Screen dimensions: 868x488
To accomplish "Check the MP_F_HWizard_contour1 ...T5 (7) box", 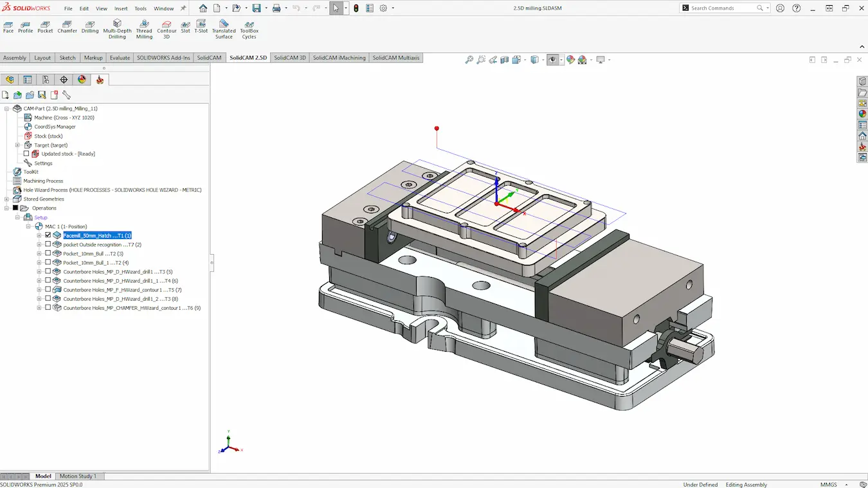I will tap(48, 289).
